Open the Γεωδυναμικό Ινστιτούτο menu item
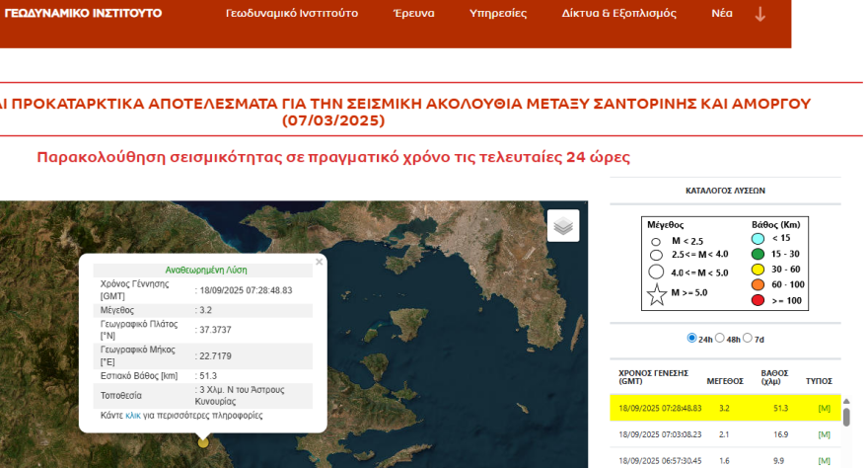The image size is (868, 468). tap(292, 13)
